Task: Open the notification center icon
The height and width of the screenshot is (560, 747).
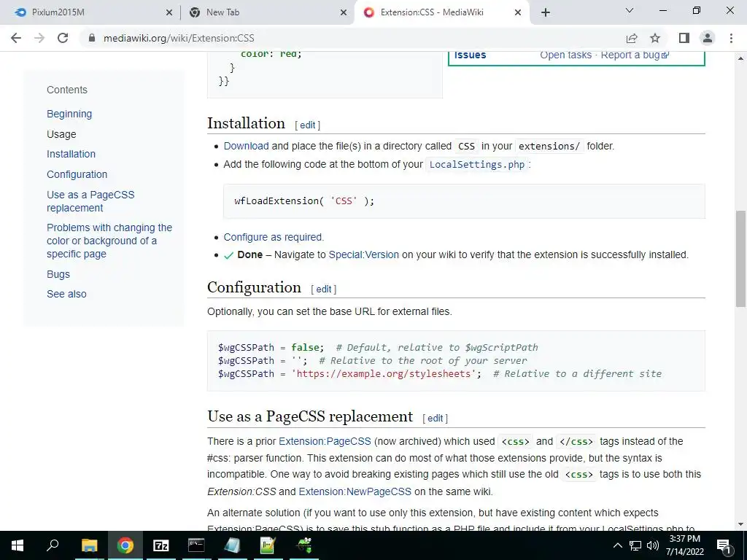Action: coord(723,545)
